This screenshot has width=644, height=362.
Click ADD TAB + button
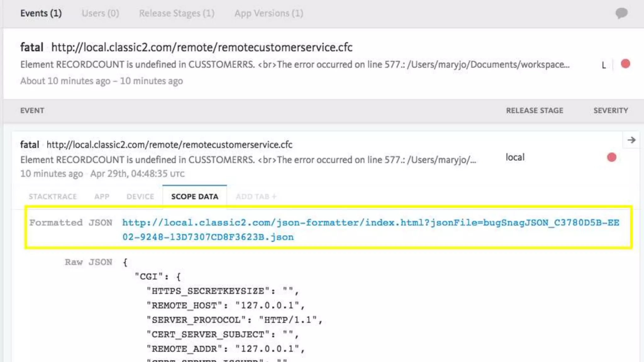point(256,197)
